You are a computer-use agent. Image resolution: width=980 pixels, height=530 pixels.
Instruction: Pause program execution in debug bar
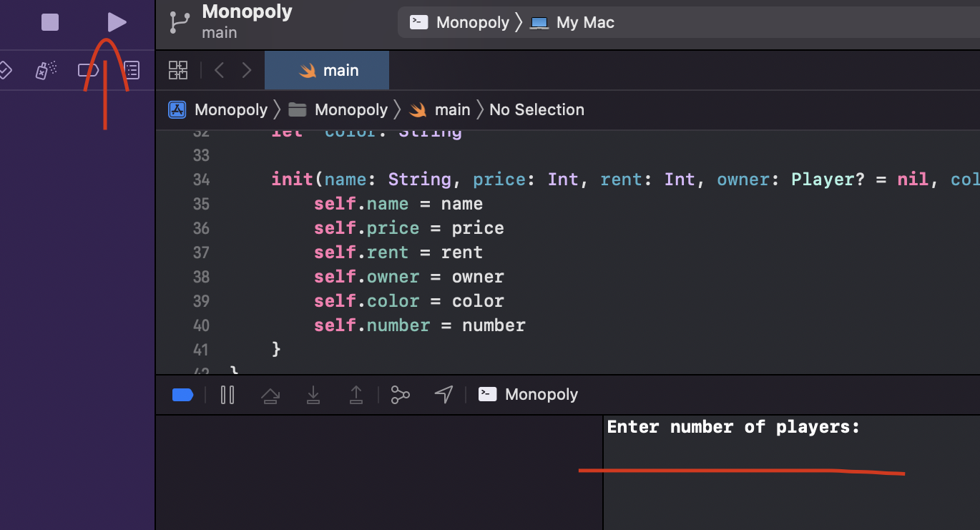[227, 394]
